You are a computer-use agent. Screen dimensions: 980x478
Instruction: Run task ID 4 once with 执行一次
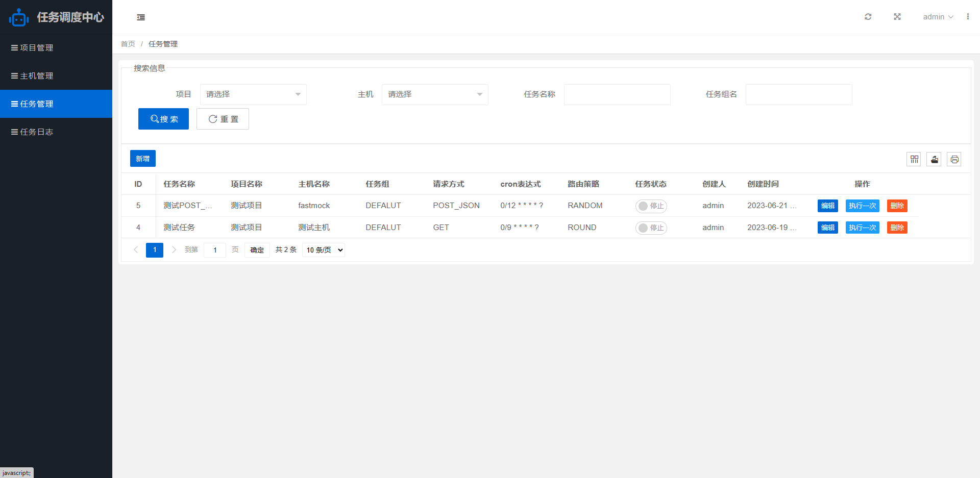click(862, 228)
